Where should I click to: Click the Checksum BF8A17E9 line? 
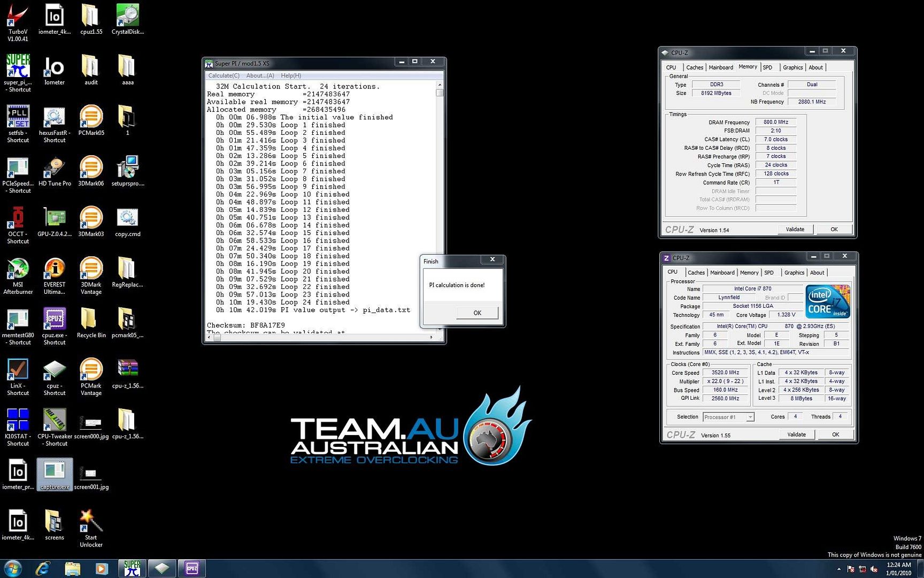[246, 325]
